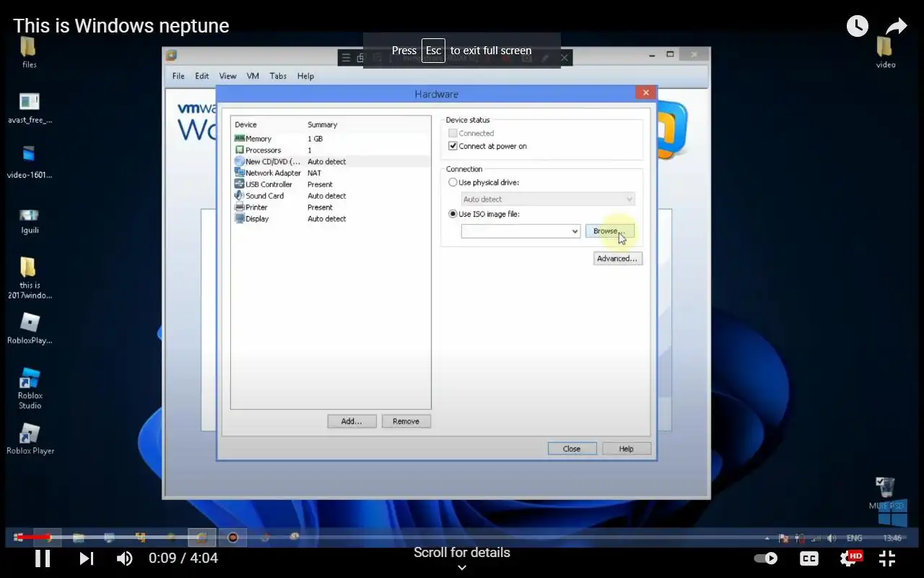Open the this is 2017windo folder
This screenshot has width=924, height=578.
(x=30, y=277)
